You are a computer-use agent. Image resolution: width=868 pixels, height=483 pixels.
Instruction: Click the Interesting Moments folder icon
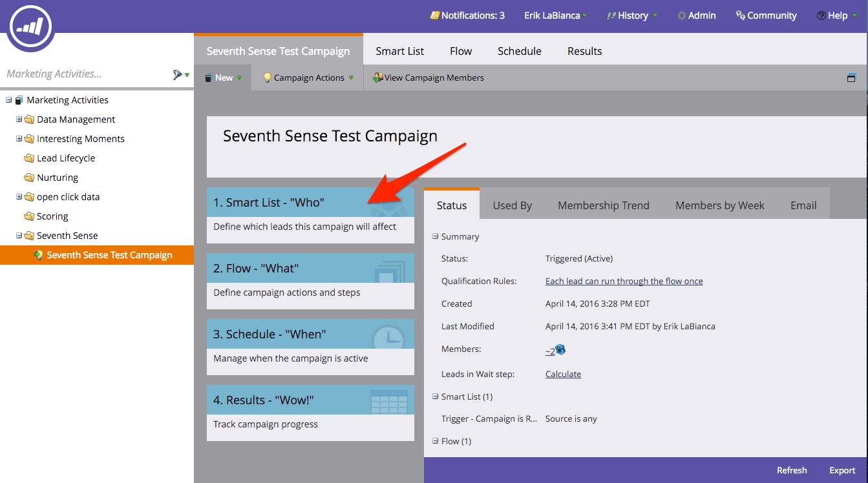click(x=29, y=139)
